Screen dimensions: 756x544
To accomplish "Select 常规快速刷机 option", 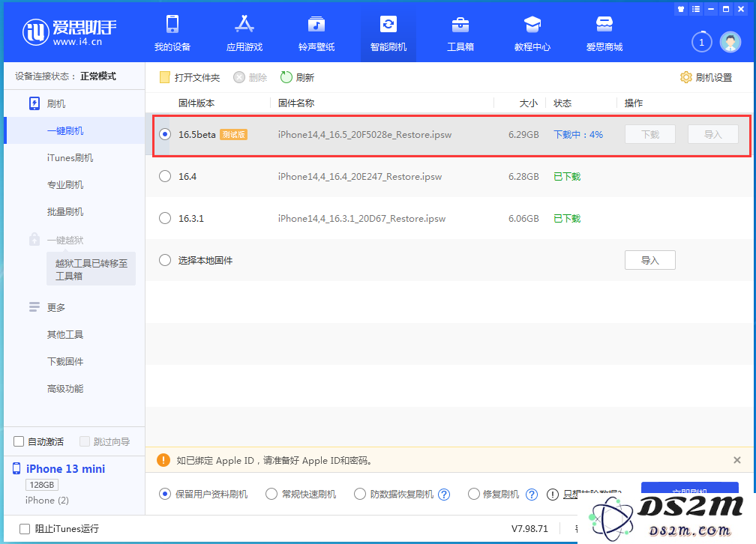I will tap(271, 494).
